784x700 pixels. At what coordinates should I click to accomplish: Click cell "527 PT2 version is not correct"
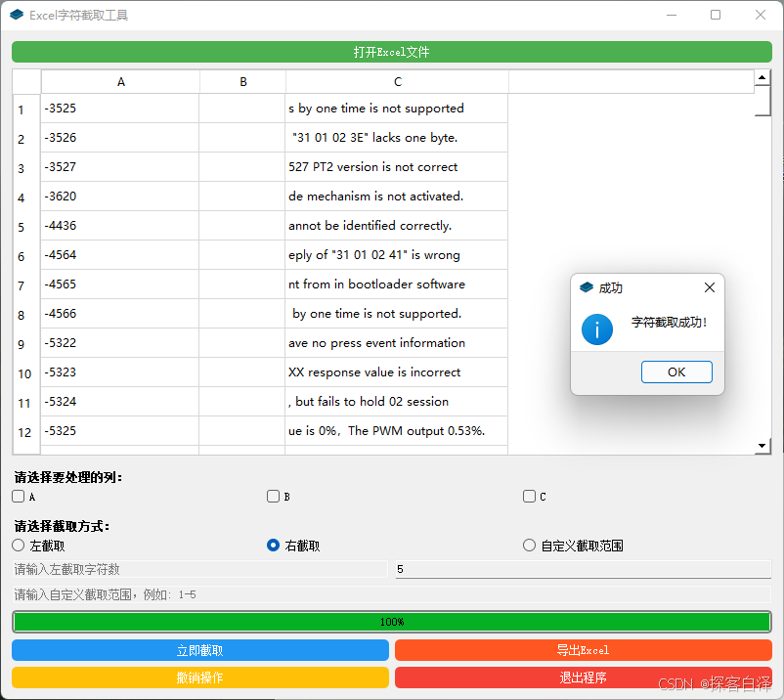(x=397, y=167)
